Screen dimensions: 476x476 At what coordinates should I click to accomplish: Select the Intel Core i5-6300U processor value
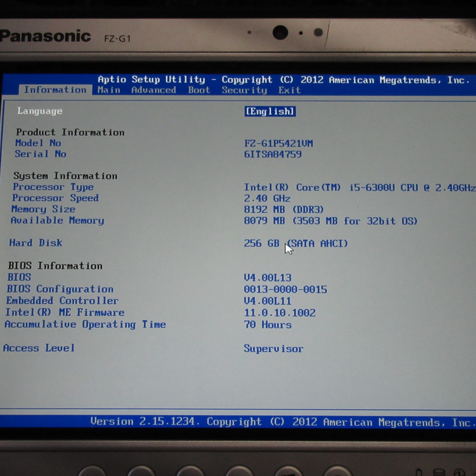[x=360, y=188]
